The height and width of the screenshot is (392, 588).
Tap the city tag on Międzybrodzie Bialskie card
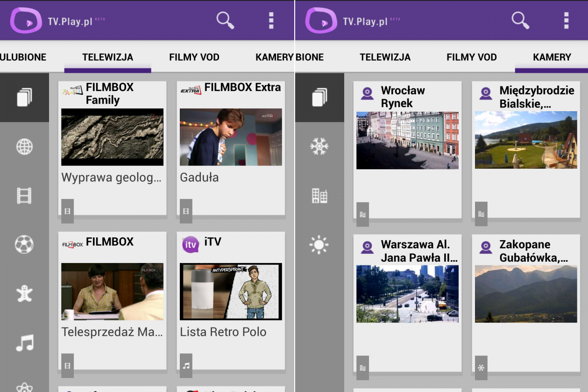pos(481,214)
